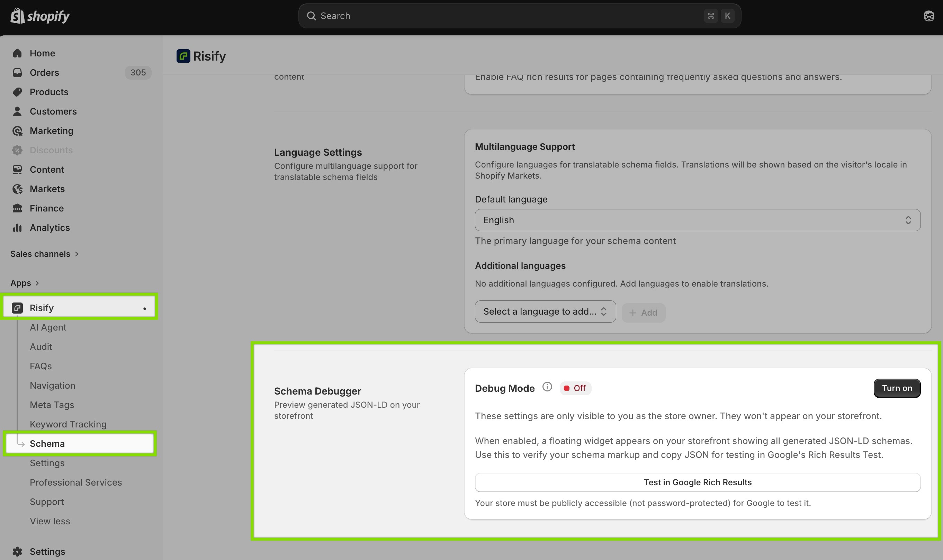Click the Shopify search field

520,16
